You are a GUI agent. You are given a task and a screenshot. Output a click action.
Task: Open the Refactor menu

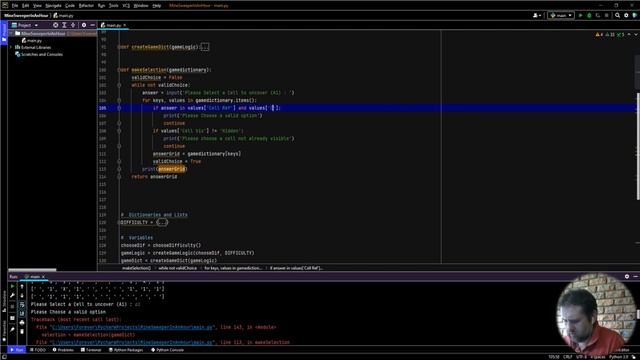point(86,6)
